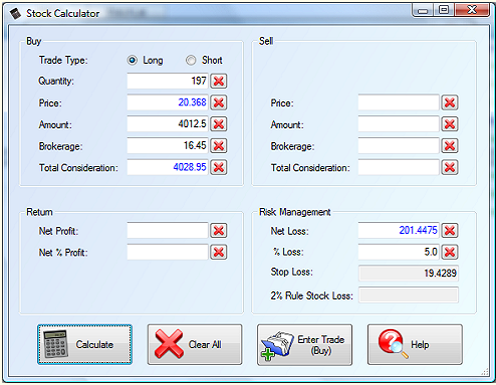
Task: Clear the Buy Quantity field with its red X
Action: point(219,81)
